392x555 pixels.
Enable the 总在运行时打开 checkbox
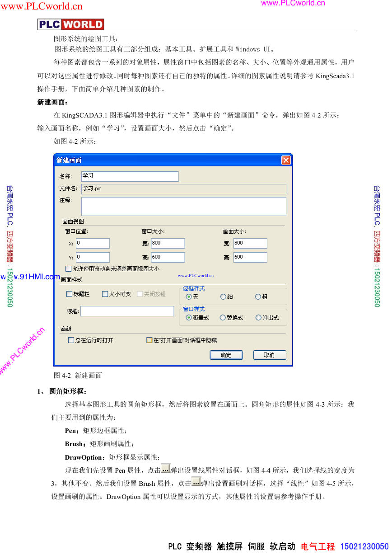click(71, 340)
